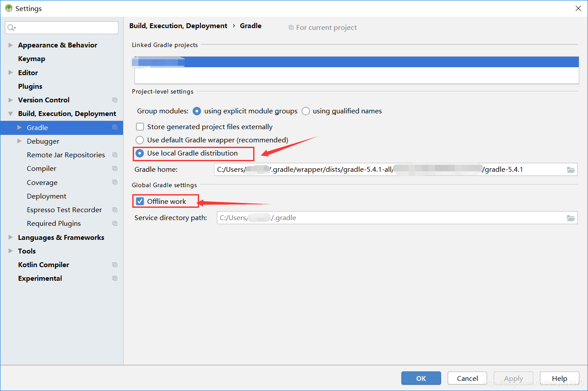Open Keymap settings page
588x391 pixels.
tap(32, 59)
